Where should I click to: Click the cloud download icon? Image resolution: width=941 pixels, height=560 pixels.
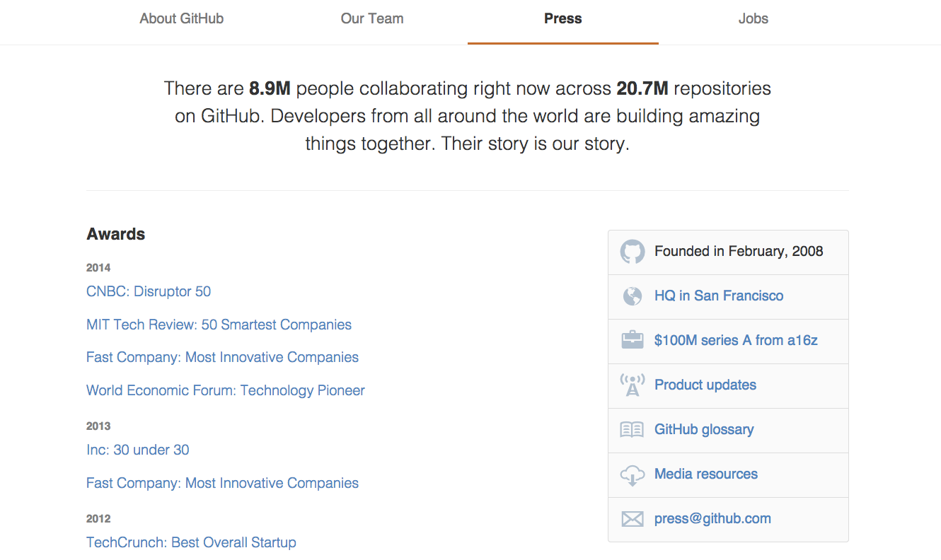[633, 475]
